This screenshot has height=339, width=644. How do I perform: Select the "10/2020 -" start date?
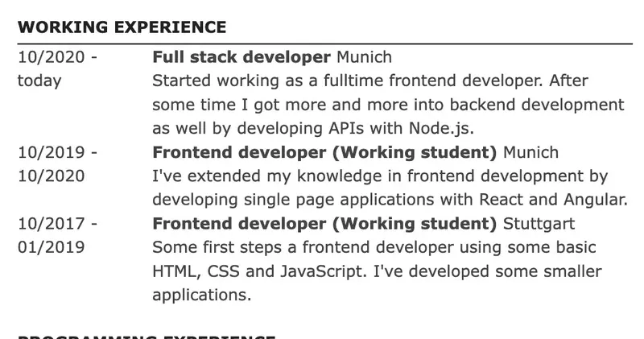[x=58, y=58]
